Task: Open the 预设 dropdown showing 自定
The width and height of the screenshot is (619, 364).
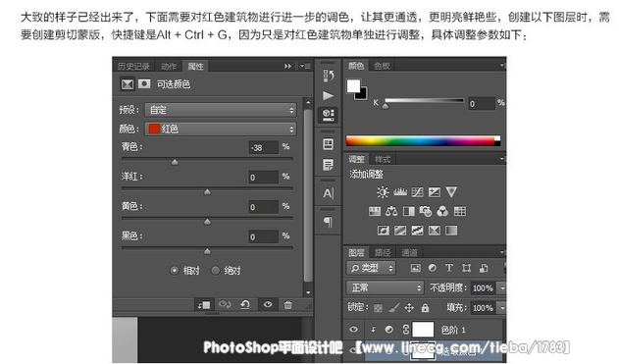Action: pos(221,110)
